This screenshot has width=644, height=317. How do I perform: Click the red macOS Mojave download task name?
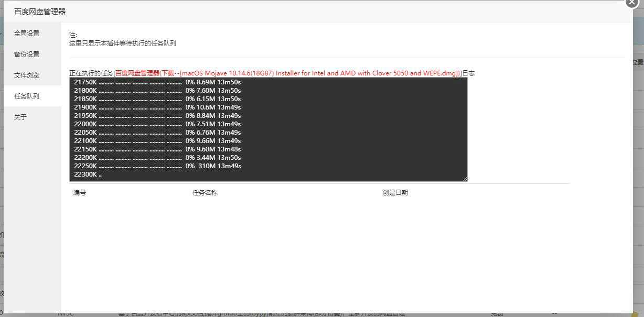(287, 73)
